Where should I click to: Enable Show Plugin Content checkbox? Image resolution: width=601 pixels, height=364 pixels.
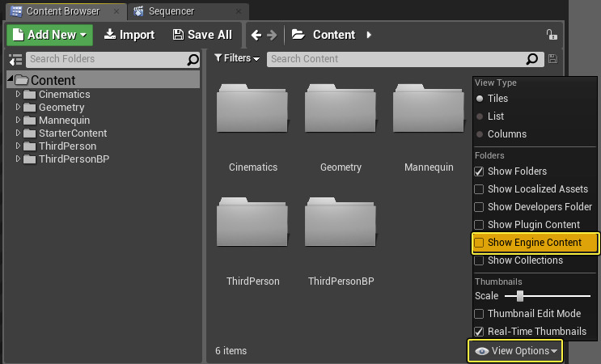[x=480, y=225]
